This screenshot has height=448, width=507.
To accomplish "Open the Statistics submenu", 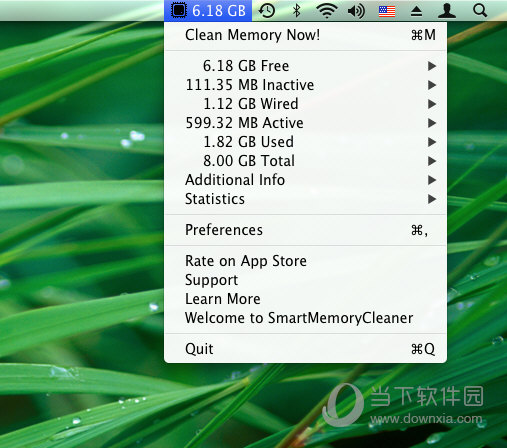I will pyautogui.click(x=305, y=199).
